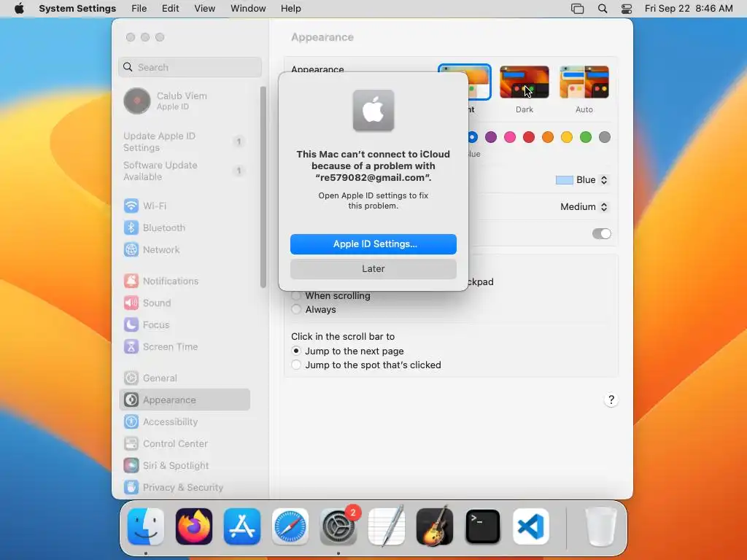The height and width of the screenshot is (560, 747).
Task: Choose the Graphite accent color
Action: tap(605, 137)
